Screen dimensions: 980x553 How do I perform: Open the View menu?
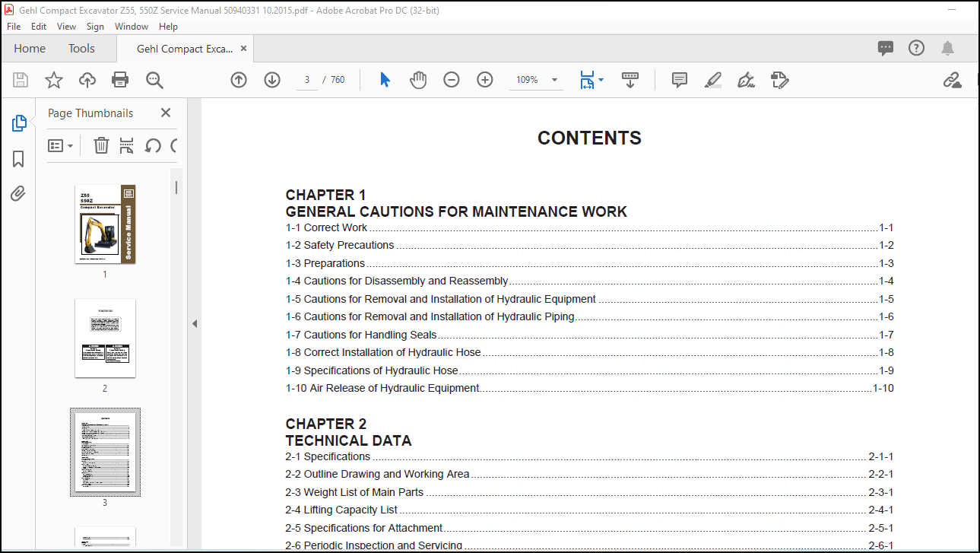tap(67, 26)
